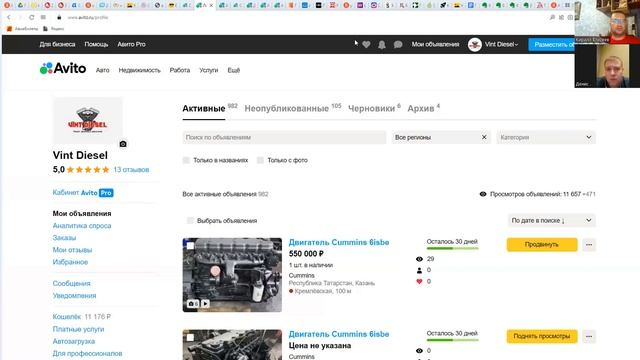Image resolution: width=640 pixels, height=360 pixels.
Task: Click camera icon to change profile photo
Action: [123, 144]
